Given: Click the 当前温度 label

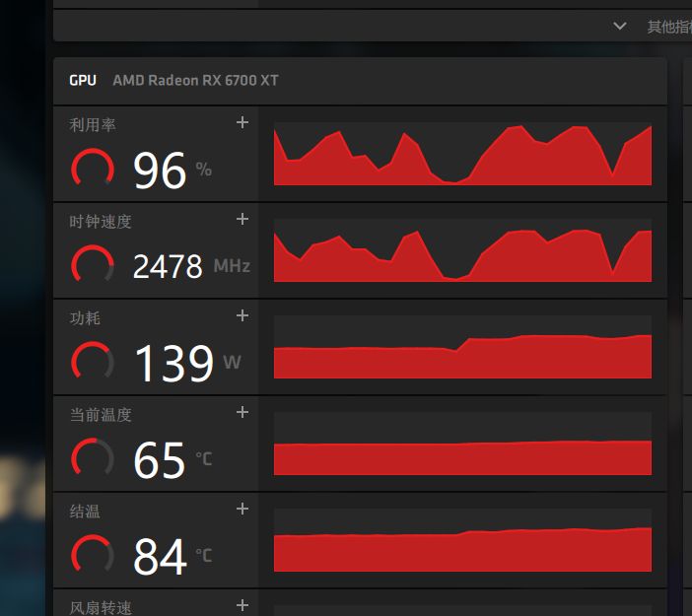Looking at the screenshot, I should (101, 415).
